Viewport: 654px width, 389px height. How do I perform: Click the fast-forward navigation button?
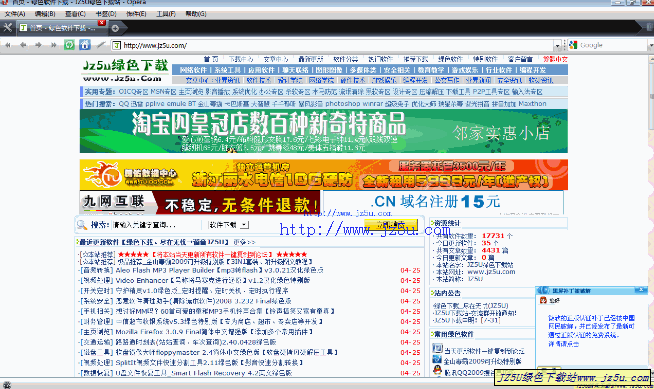[x=53, y=45]
